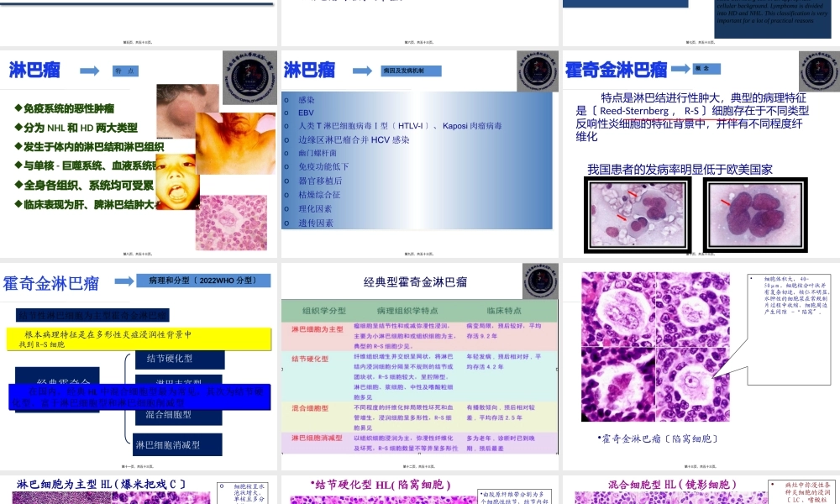Select the 结节硬化型 box in the classification diagram
This screenshot has width=840, height=504.
point(179,360)
